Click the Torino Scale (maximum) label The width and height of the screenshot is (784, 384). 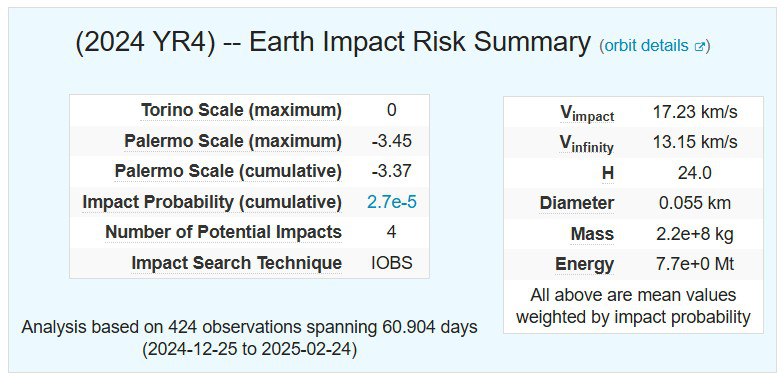click(x=241, y=110)
